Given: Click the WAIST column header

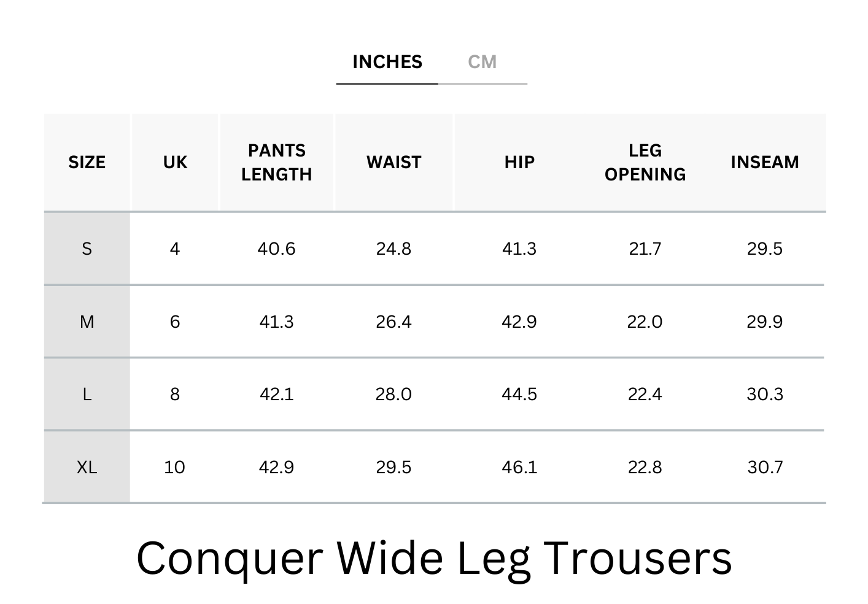Looking at the screenshot, I should (393, 162).
